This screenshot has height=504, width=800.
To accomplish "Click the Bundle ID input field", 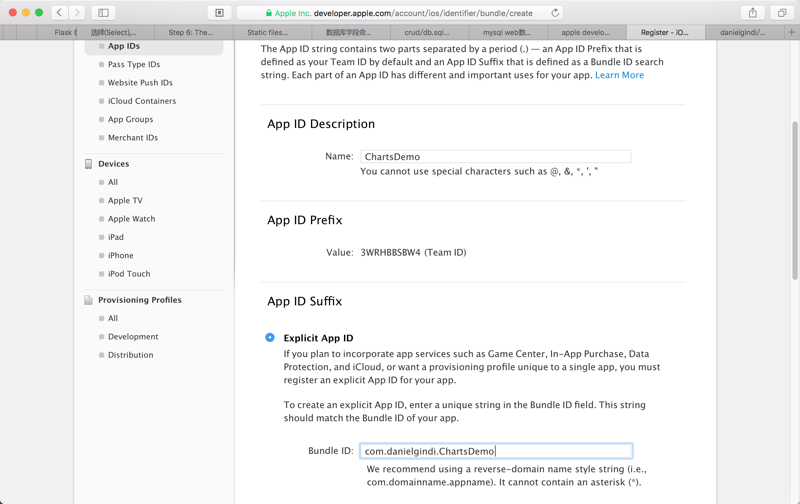I will click(496, 451).
